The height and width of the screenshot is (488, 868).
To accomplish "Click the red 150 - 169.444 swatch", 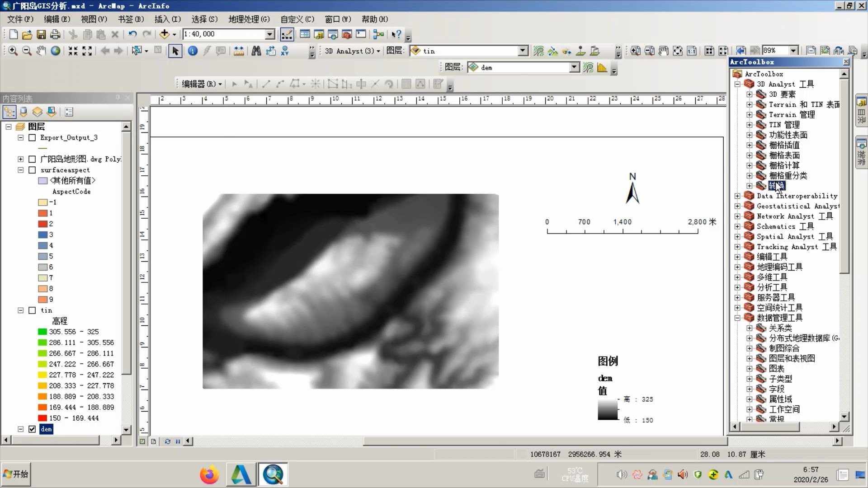I will pyautogui.click(x=42, y=418).
